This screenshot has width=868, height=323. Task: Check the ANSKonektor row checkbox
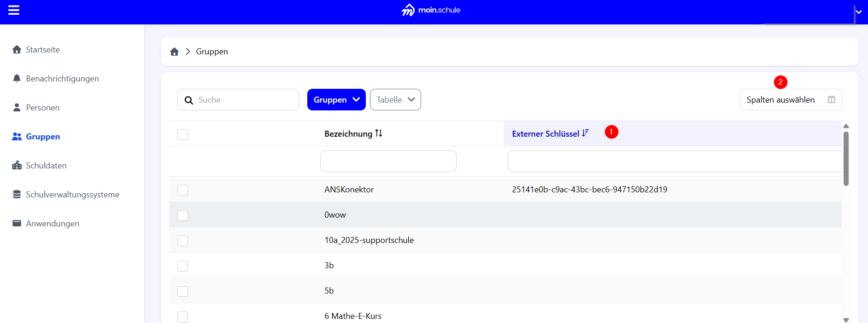coord(183,190)
